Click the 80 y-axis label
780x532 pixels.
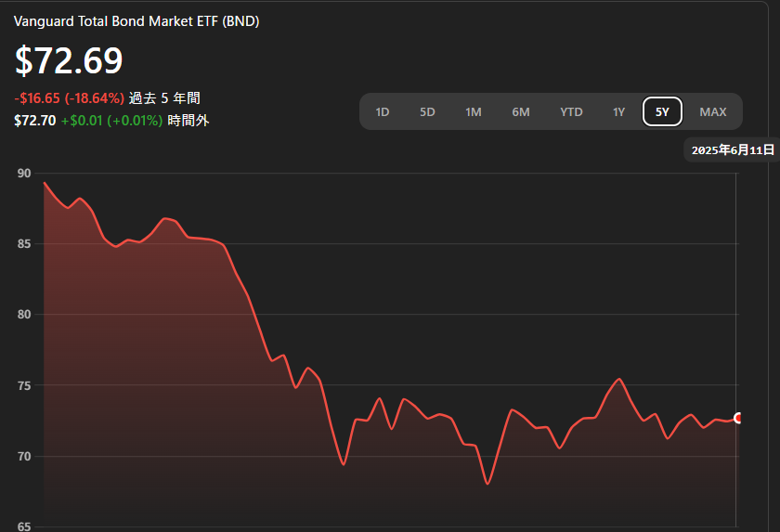24,314
